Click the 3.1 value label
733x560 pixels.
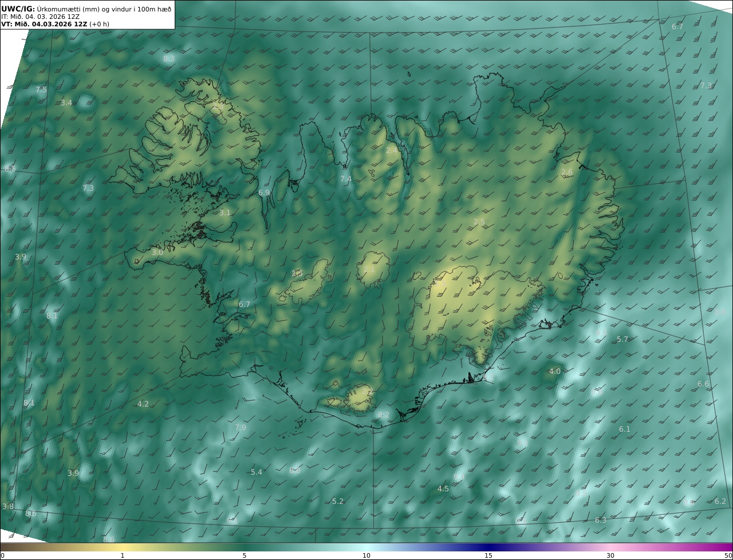(x=225, y=213)
